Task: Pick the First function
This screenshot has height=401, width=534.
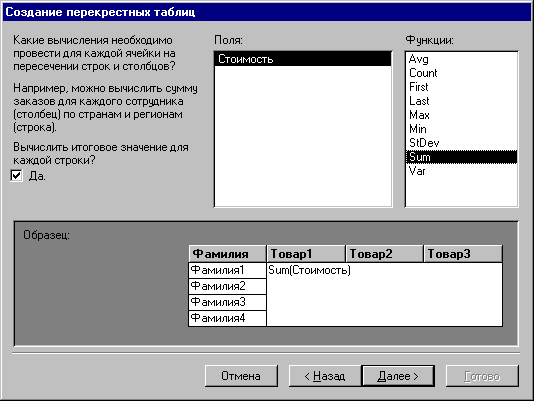Action: pyautogui.click(x=461, y=87)
